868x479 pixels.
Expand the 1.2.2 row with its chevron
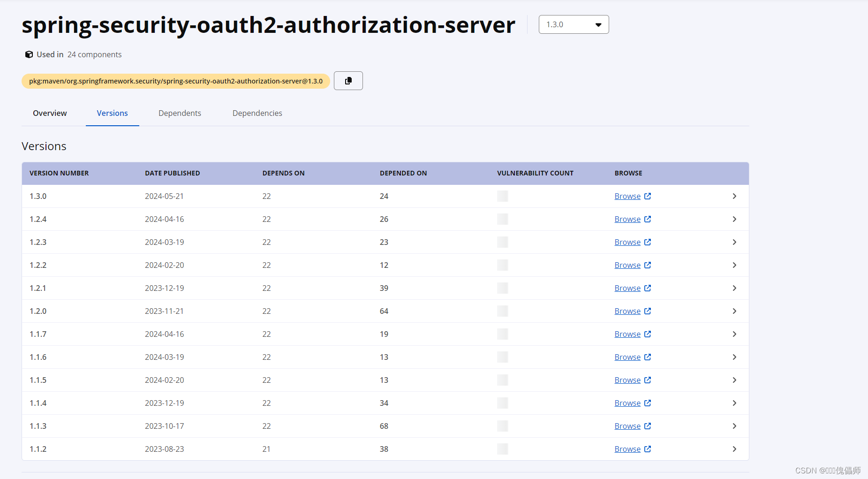tap(734, 265)
